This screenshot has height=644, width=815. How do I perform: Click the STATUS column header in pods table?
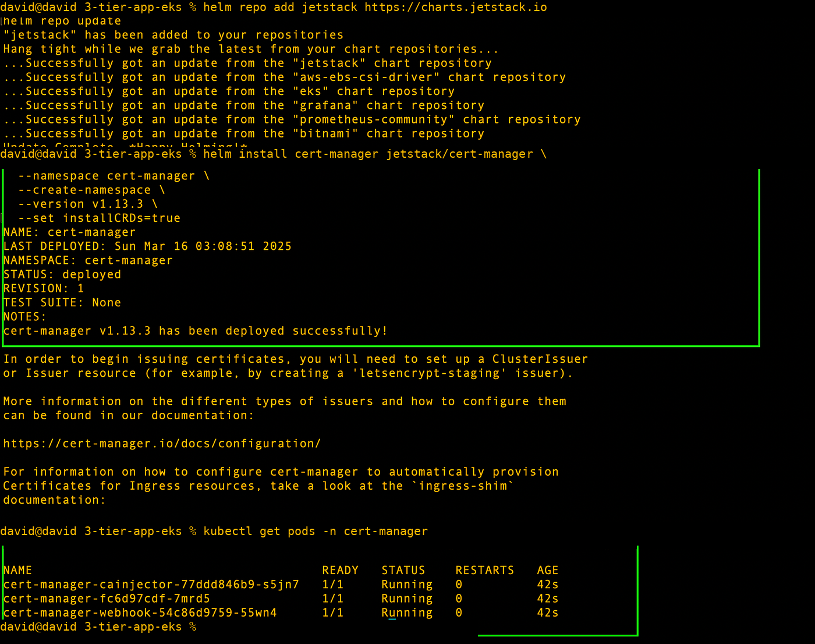403,571
